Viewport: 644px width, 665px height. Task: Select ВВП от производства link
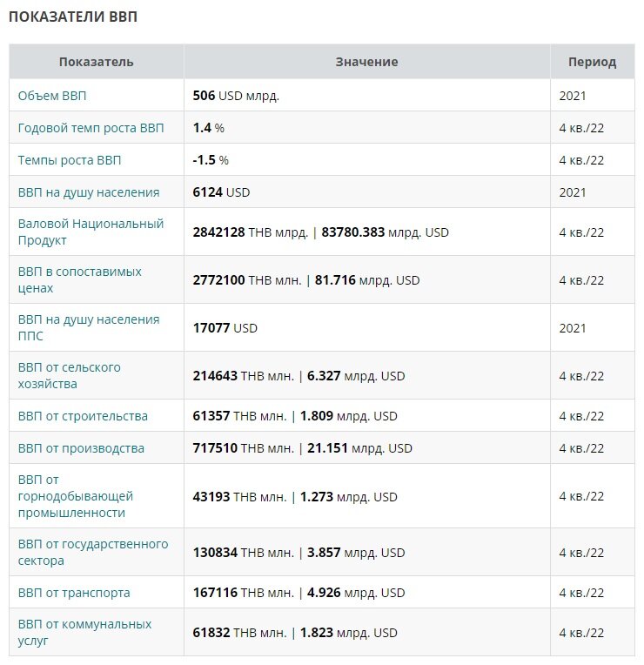(81, 449)
